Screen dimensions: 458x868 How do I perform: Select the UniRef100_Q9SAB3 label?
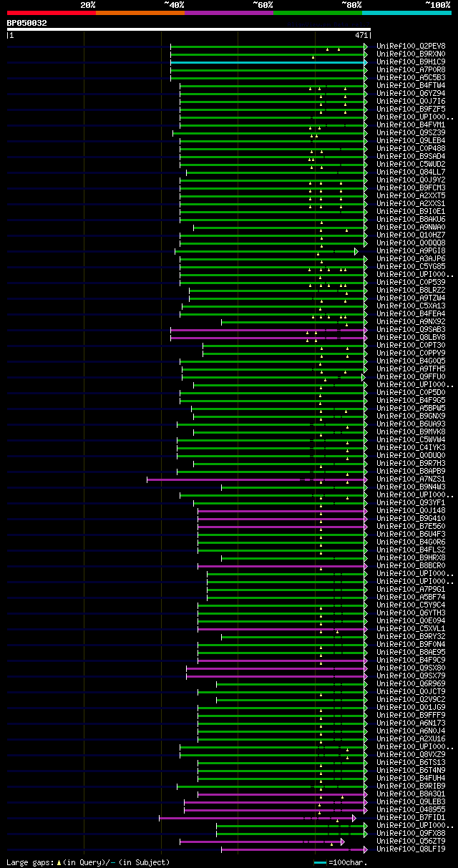pyautogui.click(x=411, y=330)
